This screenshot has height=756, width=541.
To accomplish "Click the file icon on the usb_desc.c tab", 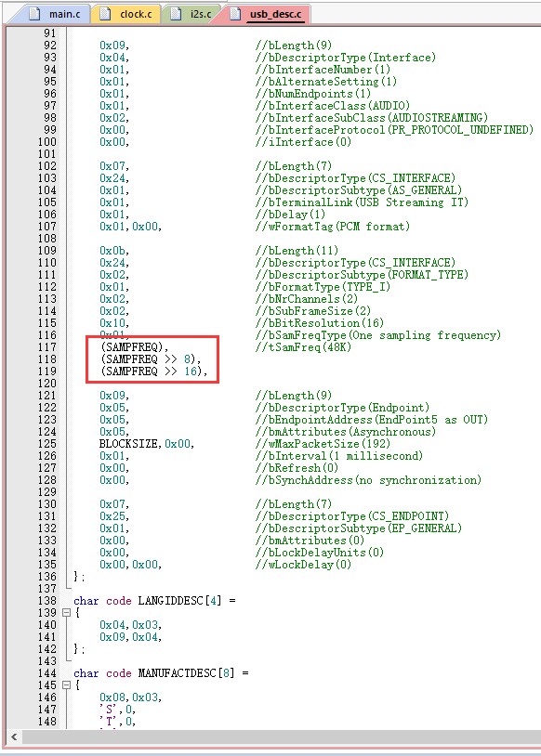I will coord(235,14).
